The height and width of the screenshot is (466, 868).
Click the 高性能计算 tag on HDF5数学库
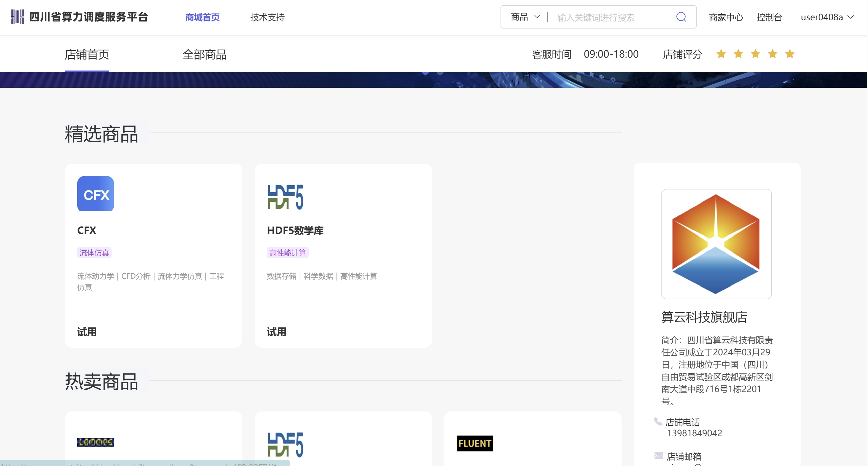pos(287,253)
